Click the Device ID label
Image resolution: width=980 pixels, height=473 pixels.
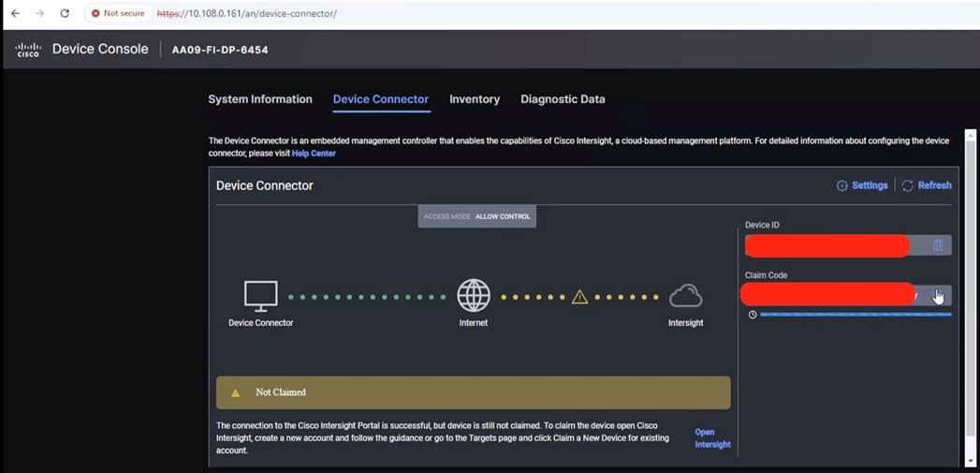pos(762,225)
